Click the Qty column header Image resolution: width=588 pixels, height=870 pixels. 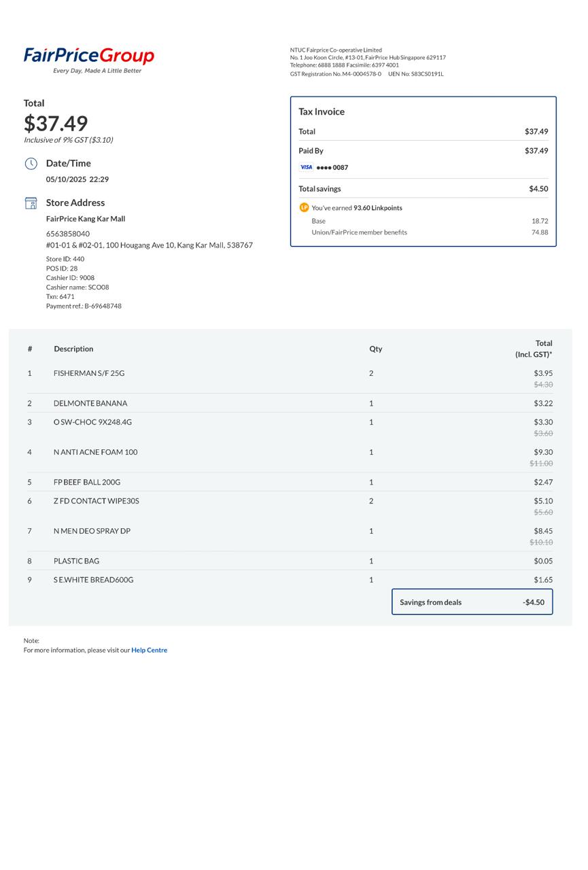tap(376, 349)
